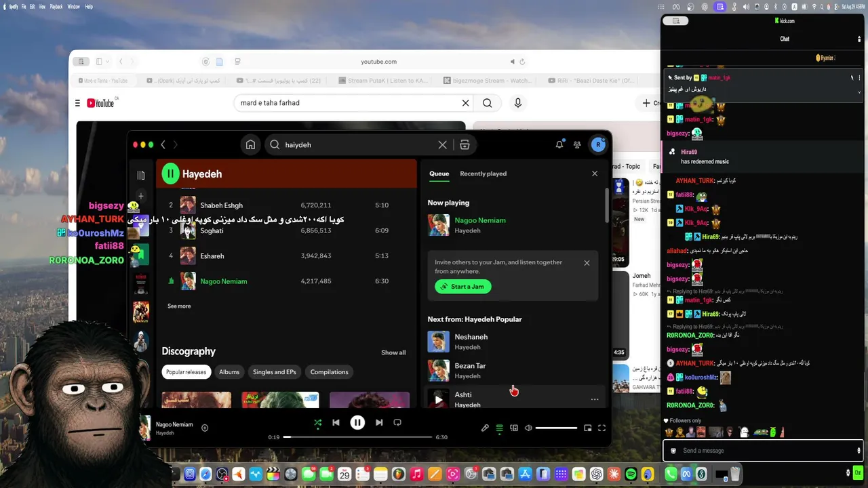Close the Spotify Queue panel
This screenshot has height=488, width=868.
tap(595, 174)
